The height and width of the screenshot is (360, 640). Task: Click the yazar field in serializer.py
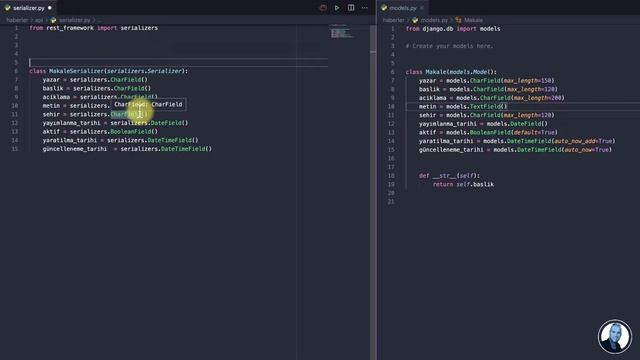point(51,80)
